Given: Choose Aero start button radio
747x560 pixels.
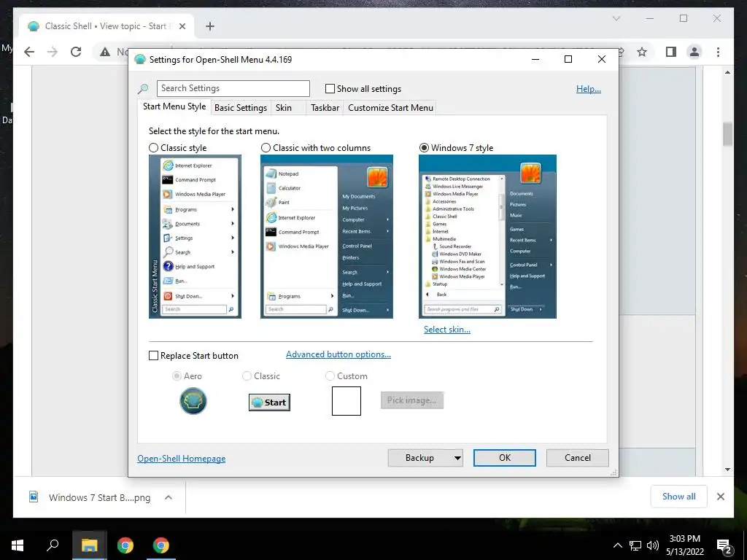Looking at the screenshot, I should pyautogui.click(x=177, y=376).
